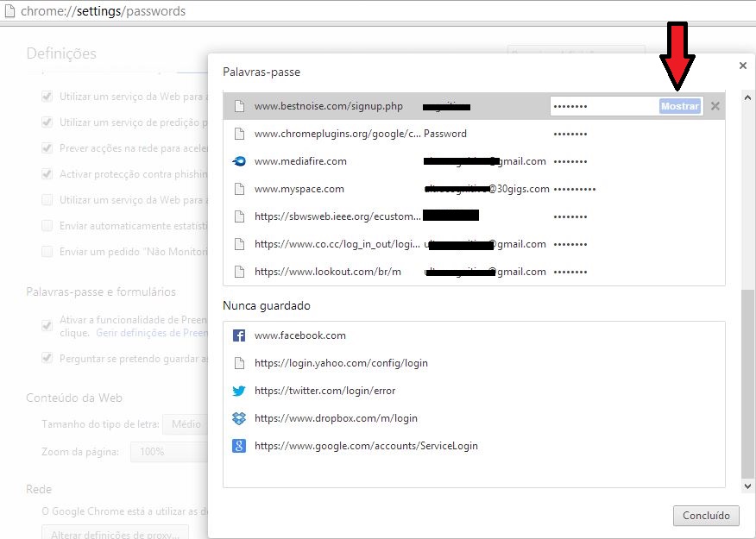
Task: Click the page icon beside www.myspace.com
Action: point(239,189)
